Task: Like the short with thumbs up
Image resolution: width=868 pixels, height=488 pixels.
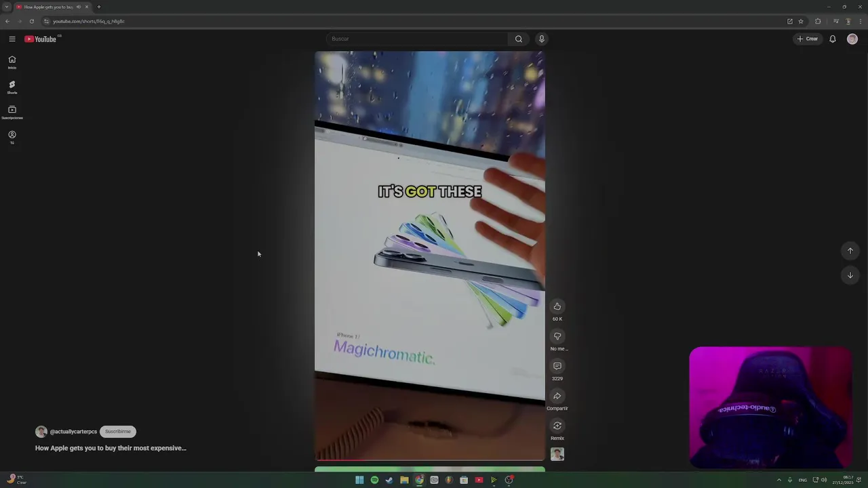Action: 557,306
